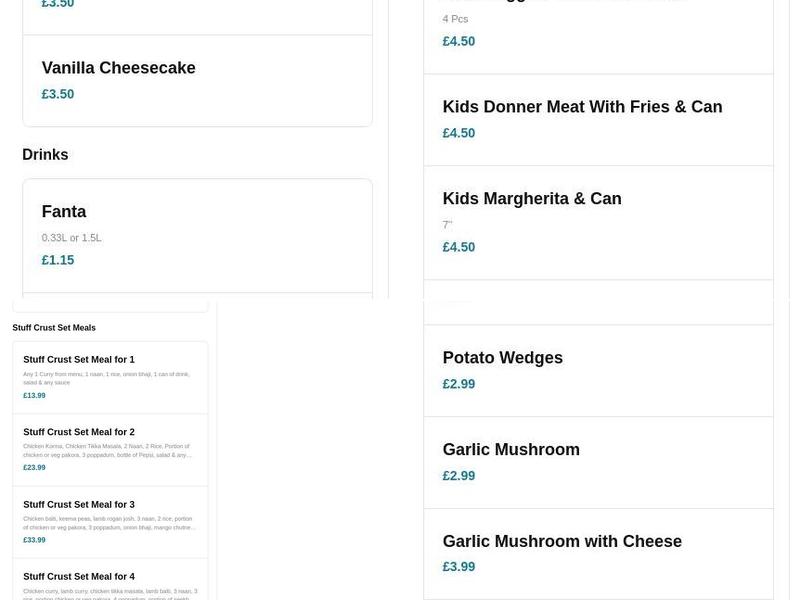Select the Vanilla Cheesecake menu item
This screenshot has height=600, width=800.
(x=118, y=68)
